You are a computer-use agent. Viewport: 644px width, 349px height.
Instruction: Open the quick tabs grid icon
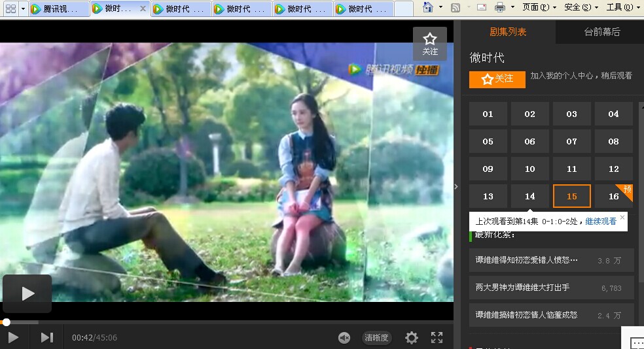point(11,8)
